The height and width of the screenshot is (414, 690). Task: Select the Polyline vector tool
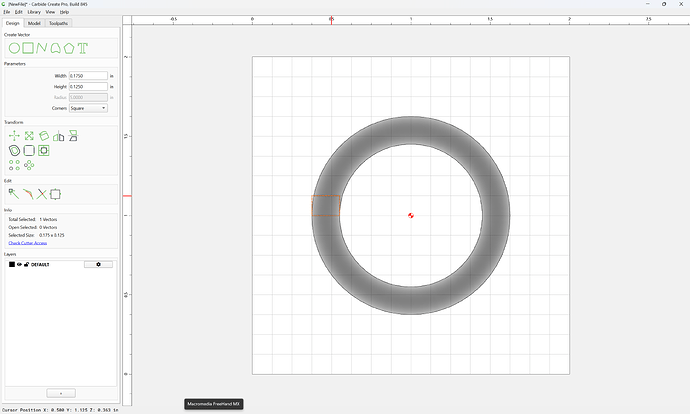point(42,48)
